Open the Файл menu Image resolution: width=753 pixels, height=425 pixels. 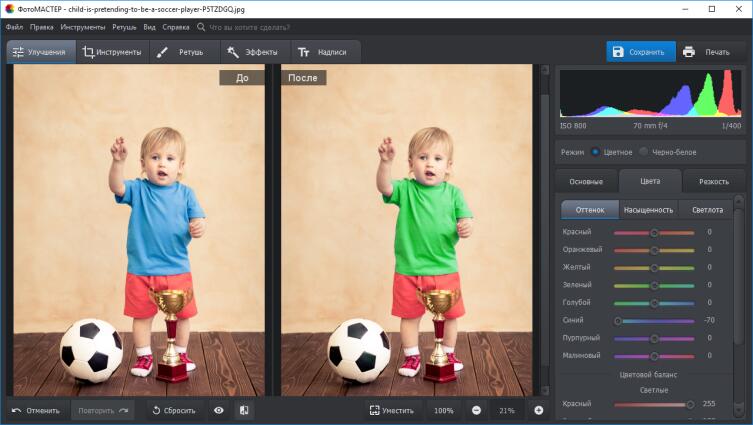point(14,27)
